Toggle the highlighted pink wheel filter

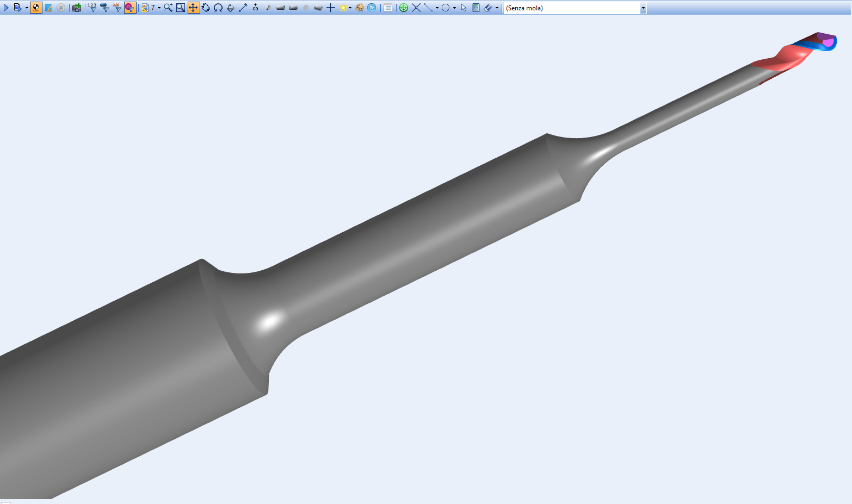point(129,8)
